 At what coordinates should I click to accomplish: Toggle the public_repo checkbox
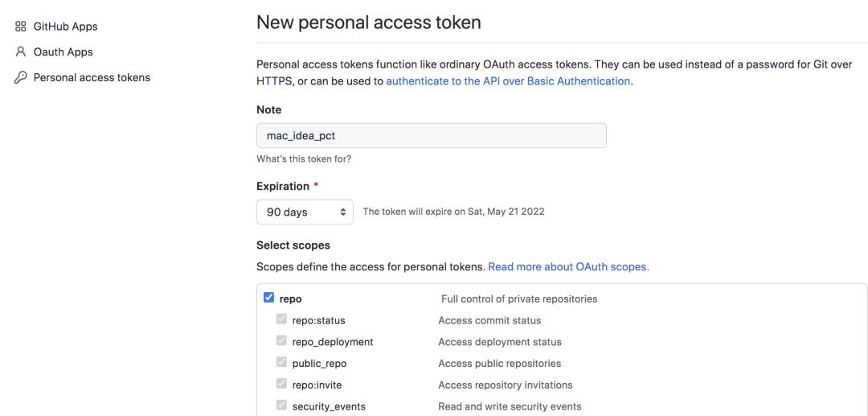(281, 363)
